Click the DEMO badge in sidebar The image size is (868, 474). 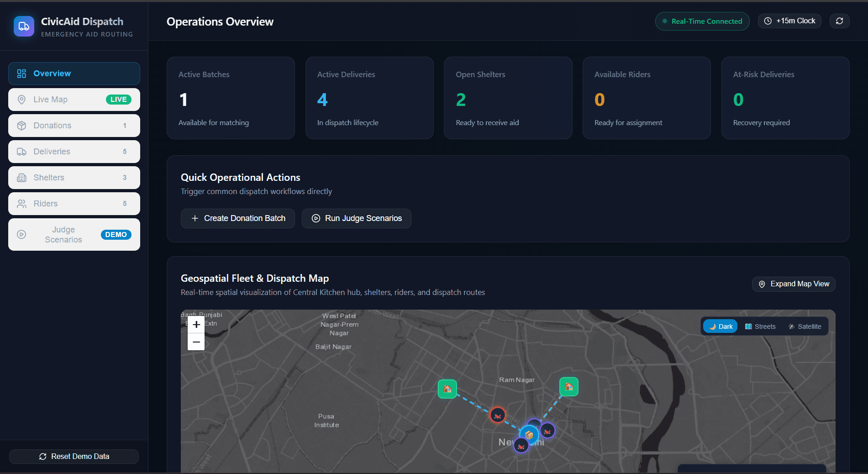pos(116,235)
